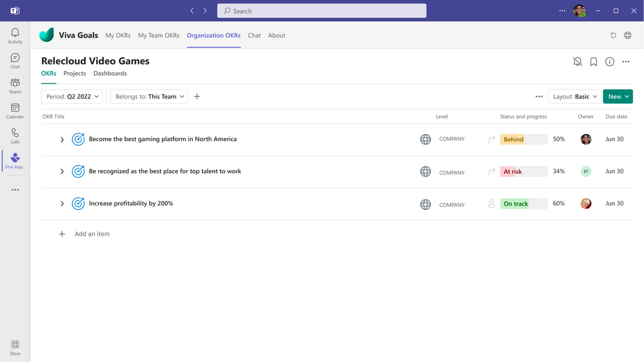Click the company globe icon in the top talent row

tap(425, 171)
